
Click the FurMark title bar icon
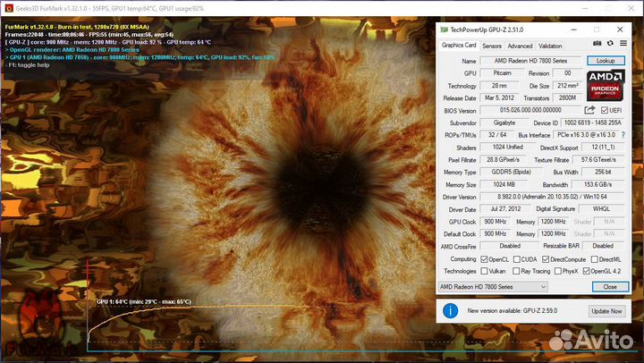tap(9, 8)
